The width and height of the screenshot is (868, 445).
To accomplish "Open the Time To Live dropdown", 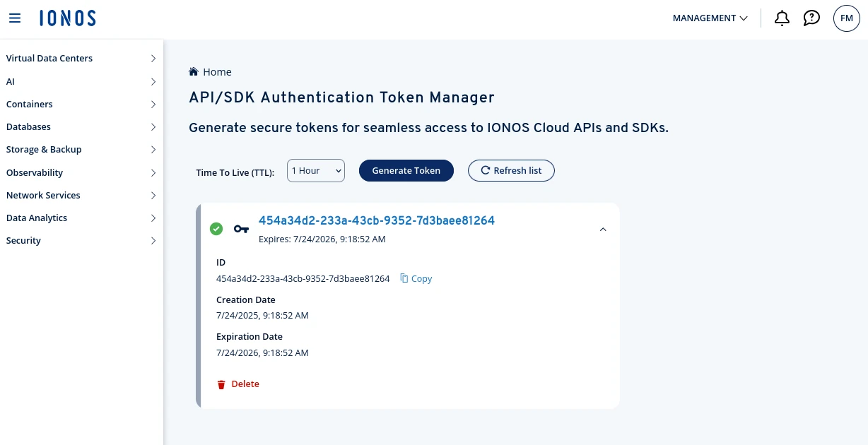I will click(315, 171).
